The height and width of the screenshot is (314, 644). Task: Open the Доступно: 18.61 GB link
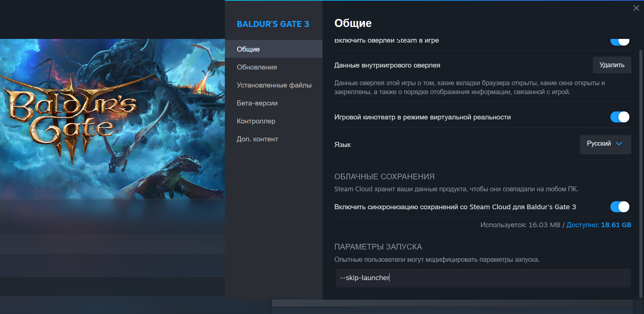tap(598, 225)
